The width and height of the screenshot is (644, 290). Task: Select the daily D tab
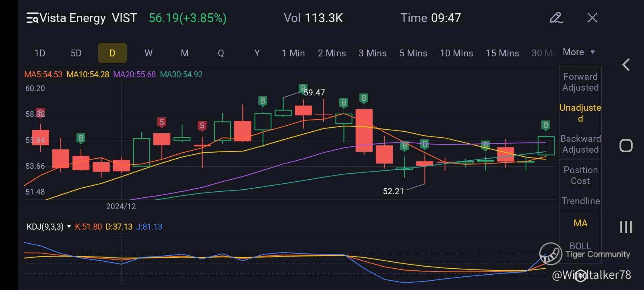[112, 53]
